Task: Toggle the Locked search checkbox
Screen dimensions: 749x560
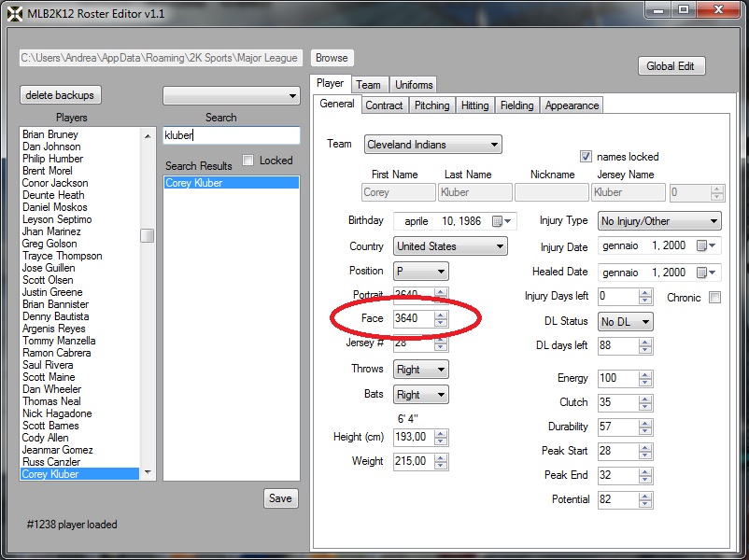Action: coord(247,161)
